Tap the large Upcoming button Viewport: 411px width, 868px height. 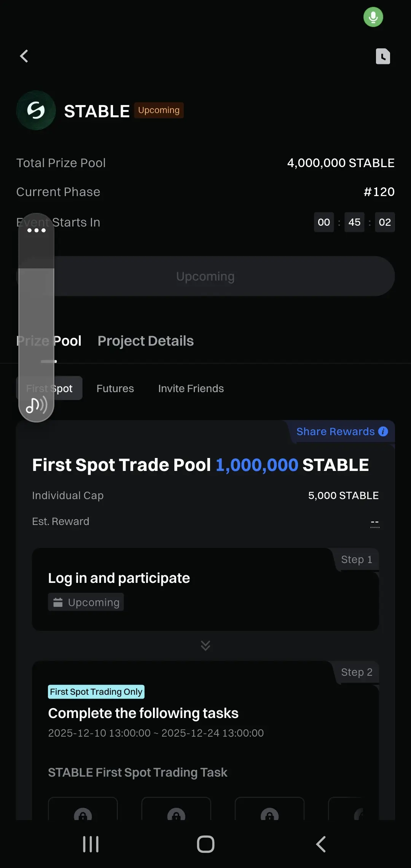pos(205,276)
